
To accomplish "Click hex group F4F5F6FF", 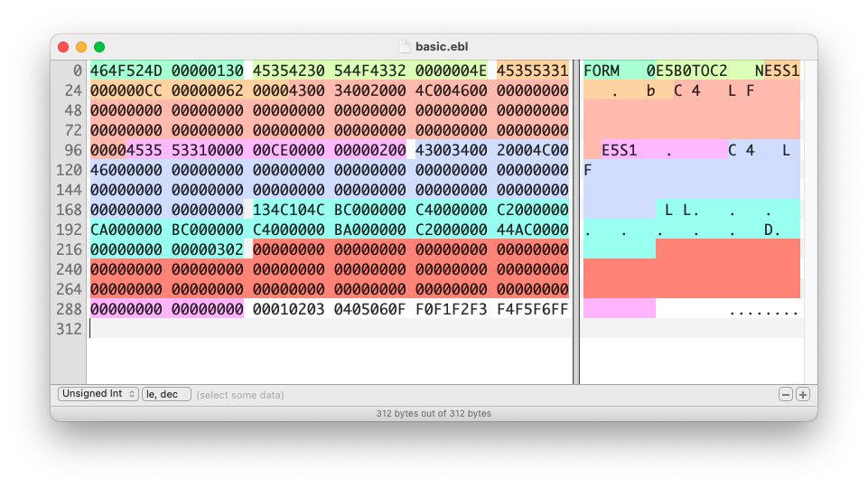I will [533, 310].
